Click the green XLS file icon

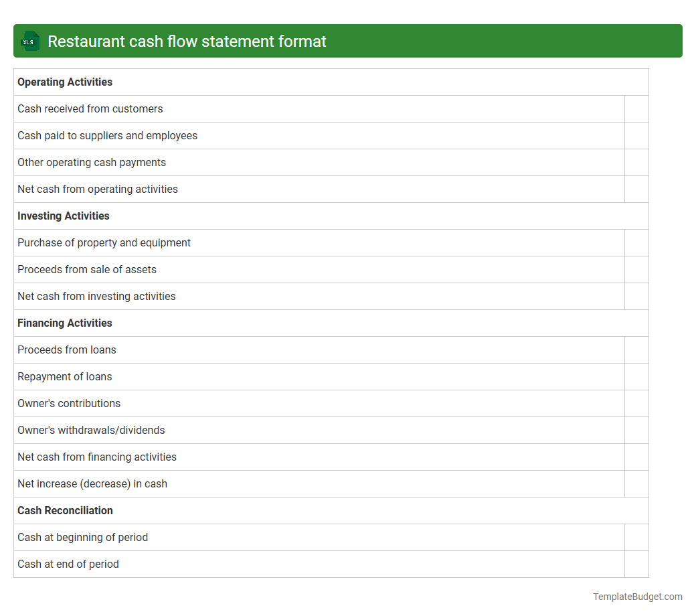tap(29, 41)
